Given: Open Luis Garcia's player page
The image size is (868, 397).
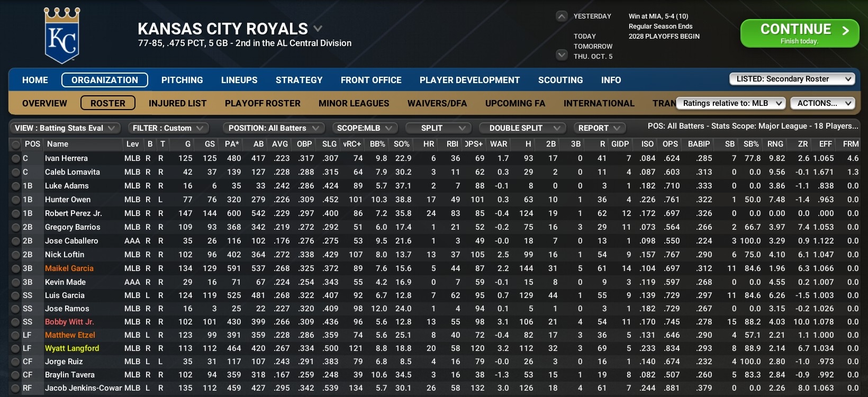Looking at the screenshot, I should (65, 295).
